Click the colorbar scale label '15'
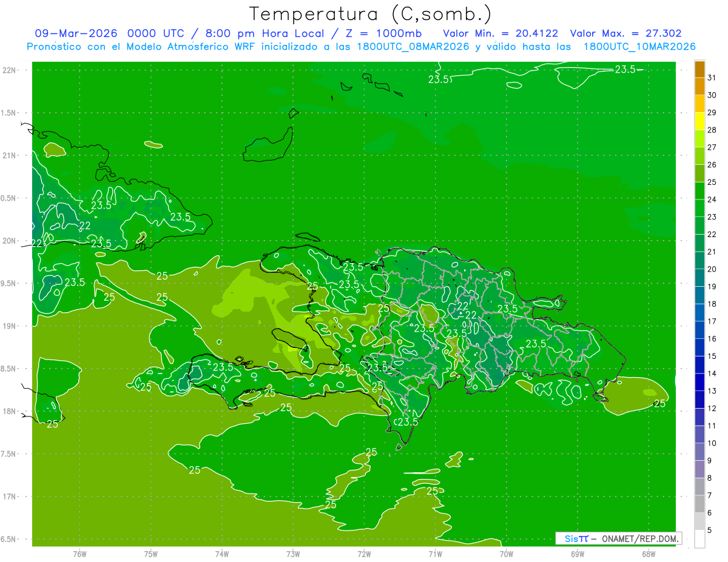 pyautogui.click(x=712, y=356)
